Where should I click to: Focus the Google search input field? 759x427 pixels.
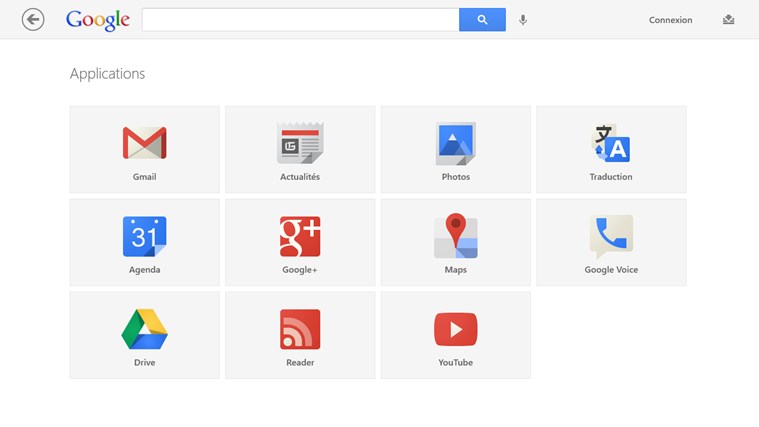[x=301, y=19]
